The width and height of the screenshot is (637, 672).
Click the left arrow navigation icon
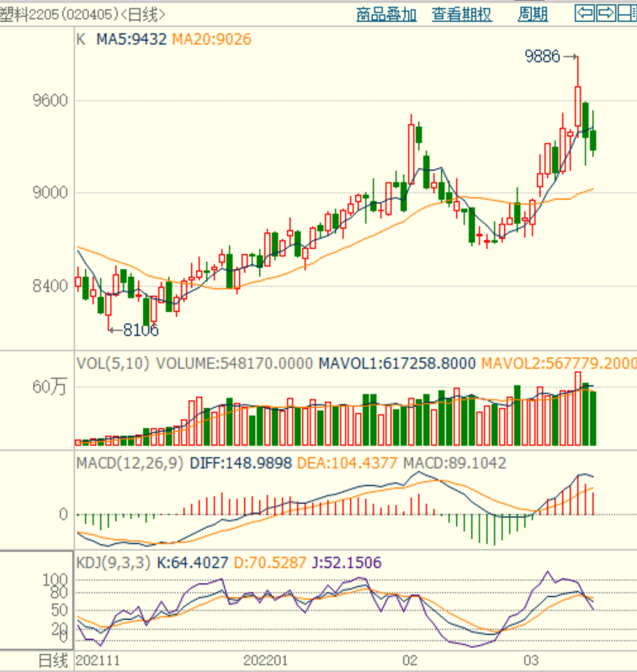coord(584,13)
